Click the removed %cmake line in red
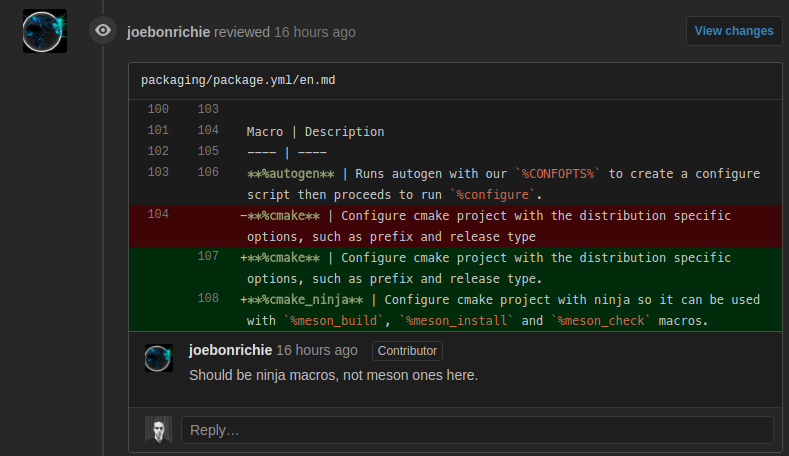The image size is (789, 456). (455, 226)
